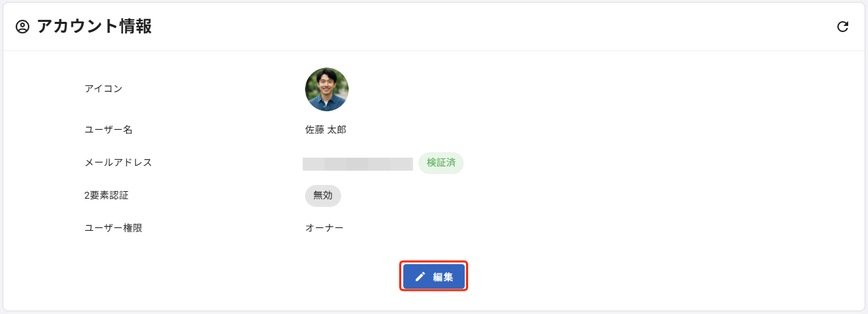The image size is (868, 314).
Task: Click the メールアドレス field label
Action: click(x=118, y=162)
